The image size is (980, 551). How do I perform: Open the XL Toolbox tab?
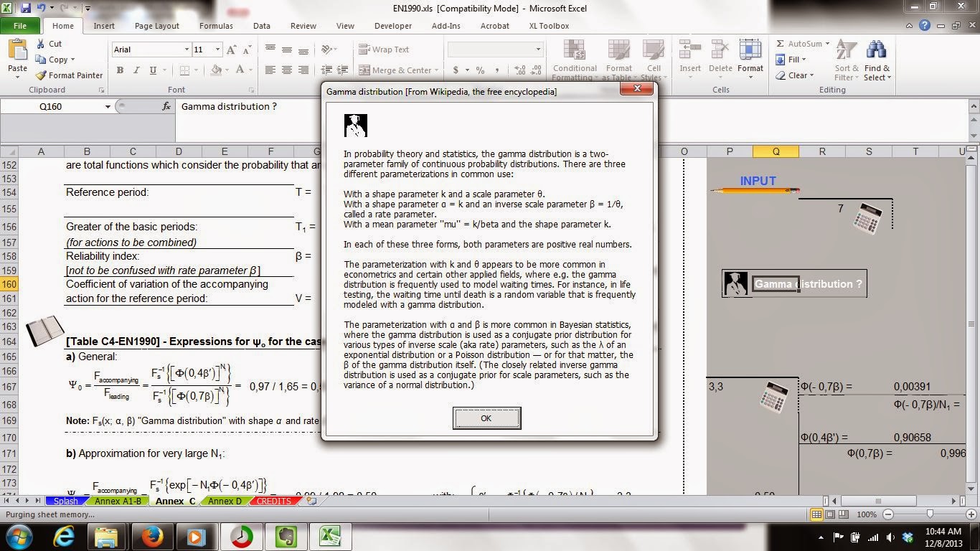click(549, 26)
